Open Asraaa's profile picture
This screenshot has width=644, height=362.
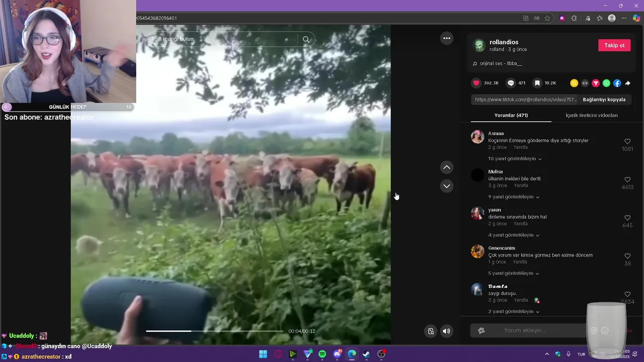(477, 137)
